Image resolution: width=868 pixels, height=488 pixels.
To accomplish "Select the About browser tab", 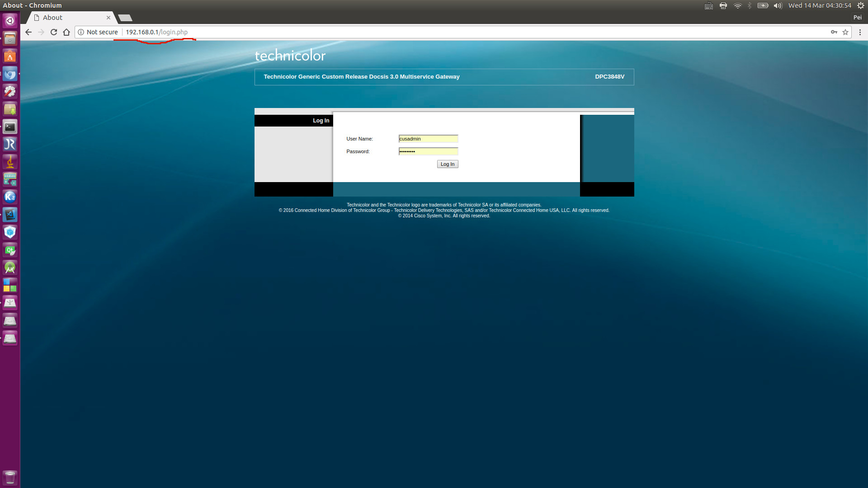I will 68,18.
